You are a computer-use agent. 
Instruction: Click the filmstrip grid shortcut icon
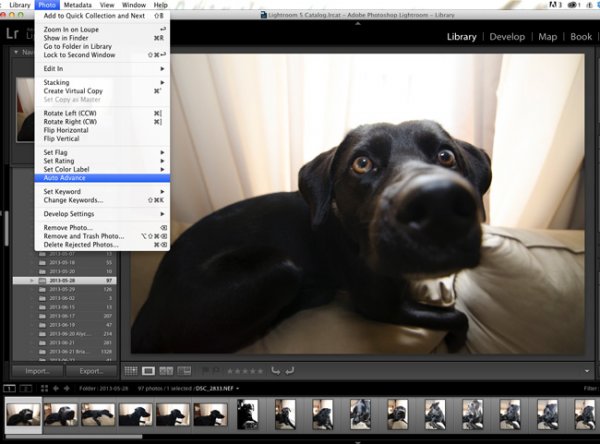[44, 388]
